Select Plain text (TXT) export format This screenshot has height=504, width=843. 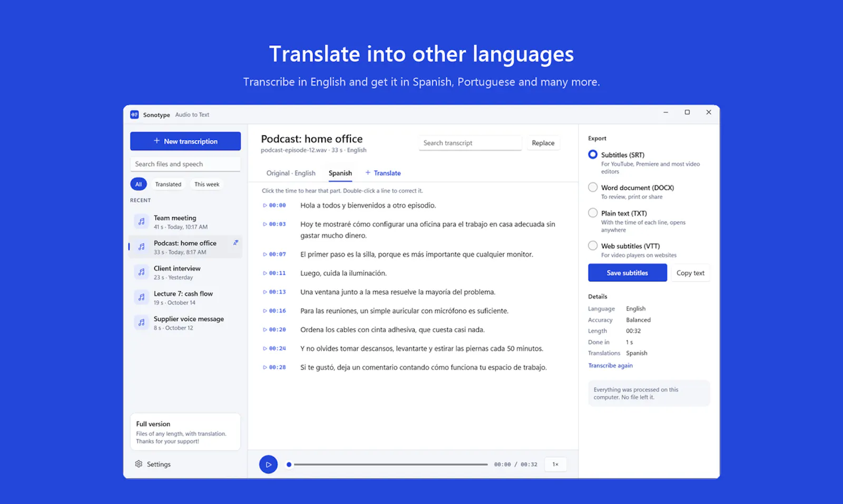(x=593, y=213)
